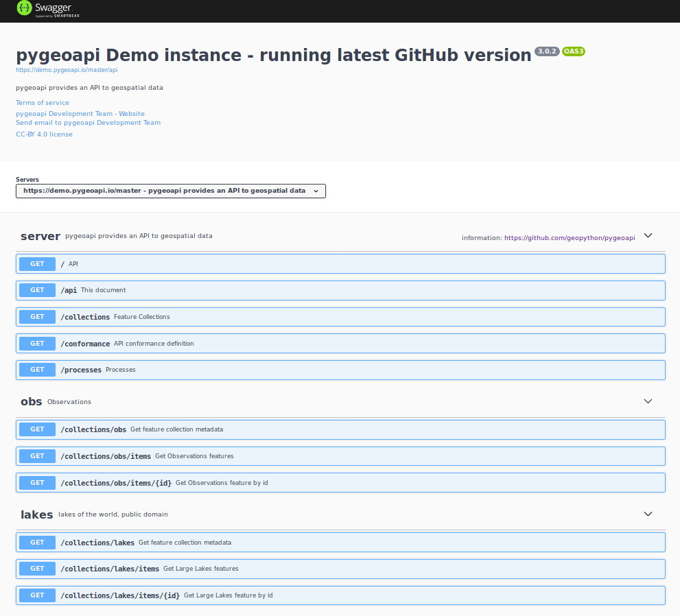
Task: Click the GET badge for /collections/obs/items
Action: (x=37, y=456)
